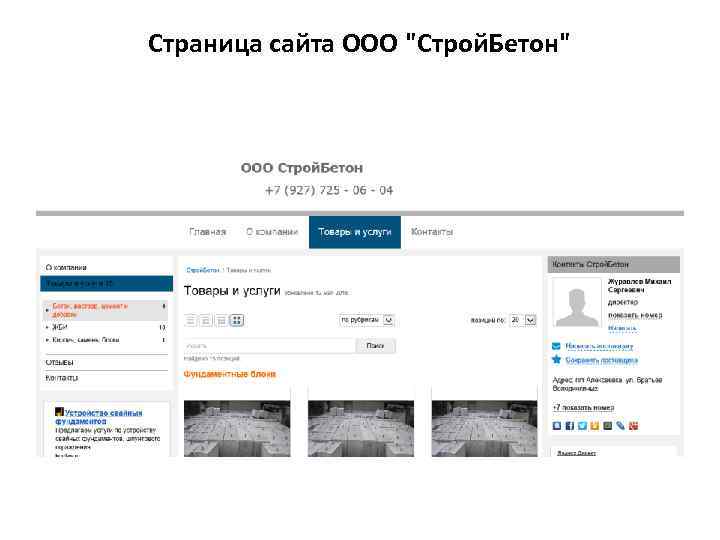
Task: Select the Товары и услуги tab
Action: coord(355,232)
